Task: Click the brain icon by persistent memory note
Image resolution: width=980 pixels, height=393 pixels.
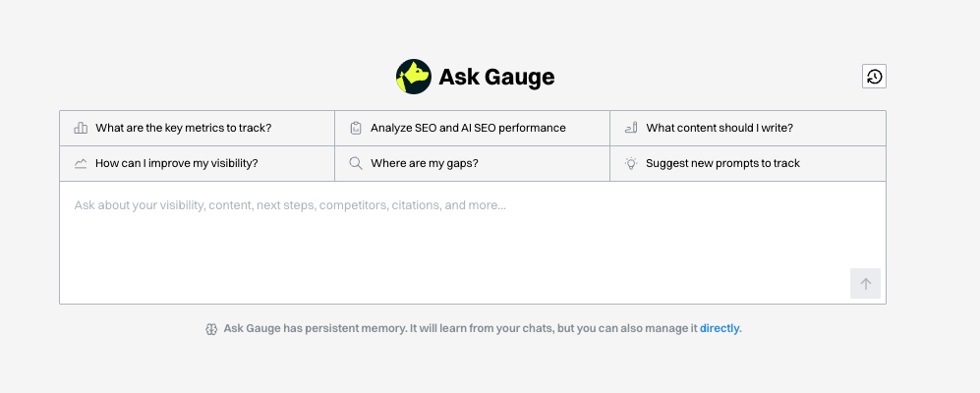Action: click(x=210, y=328)
